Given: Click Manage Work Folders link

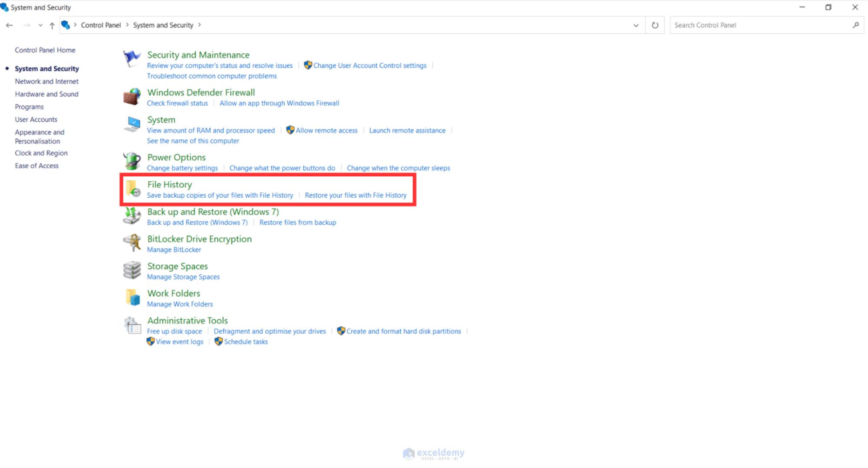Looking at the screenshot, I should pyautogui.click(x=180, y=304).
